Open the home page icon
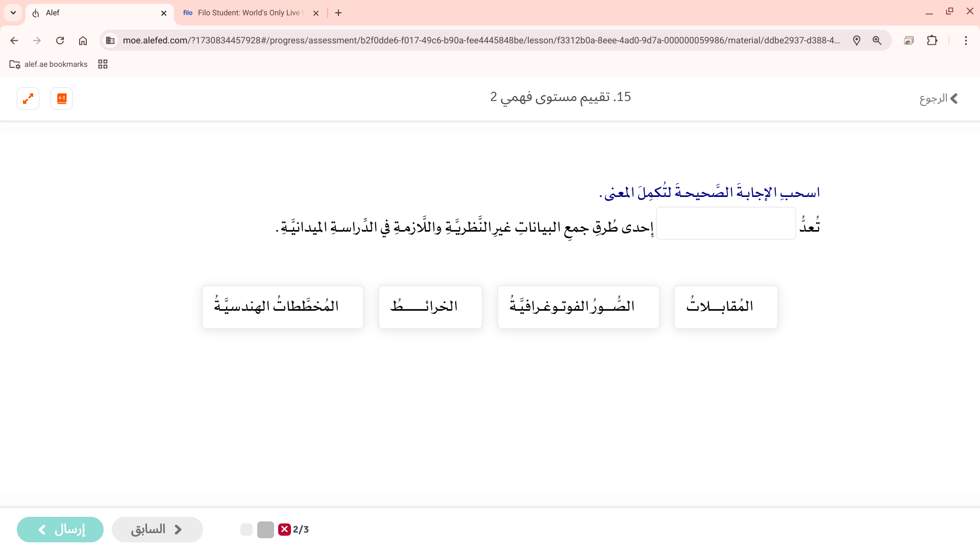The height and width of the screenshot is (551, 980). coord(83,40)
